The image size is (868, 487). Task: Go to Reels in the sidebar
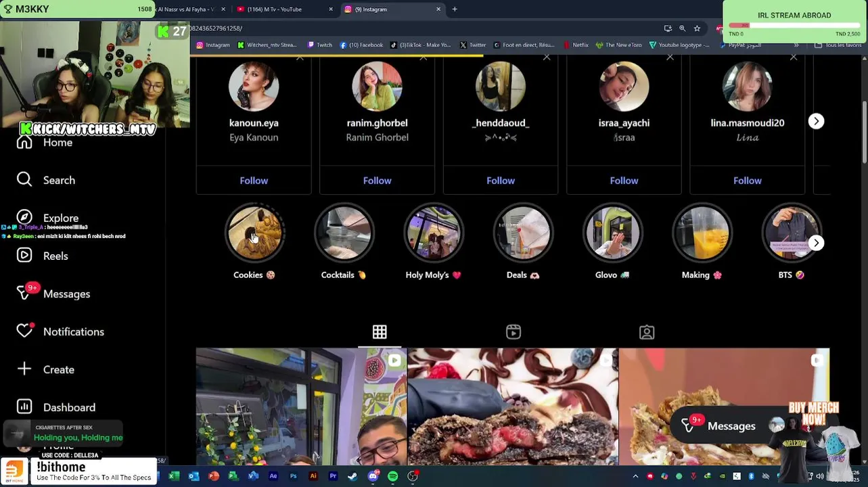(x=43, y=256)
